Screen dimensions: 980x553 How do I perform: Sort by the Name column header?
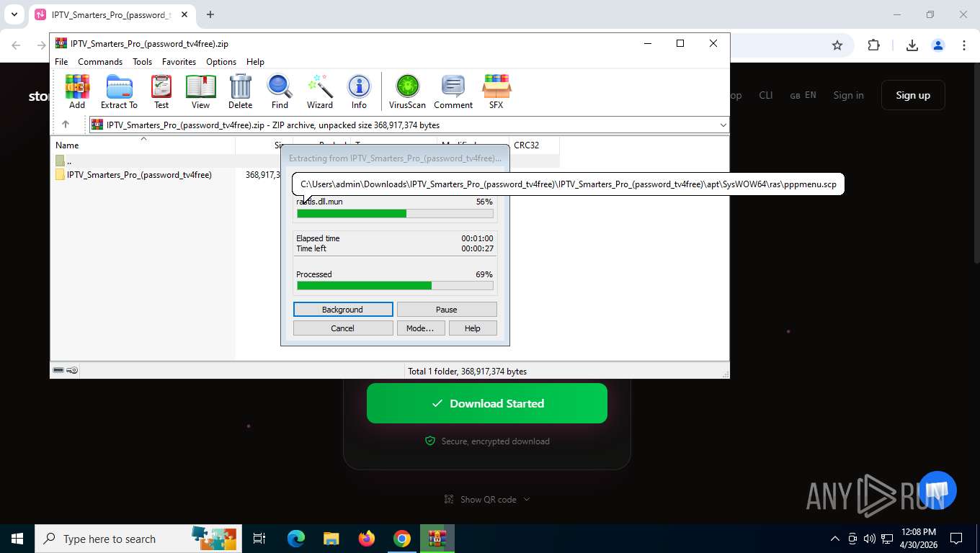(143, 145)
